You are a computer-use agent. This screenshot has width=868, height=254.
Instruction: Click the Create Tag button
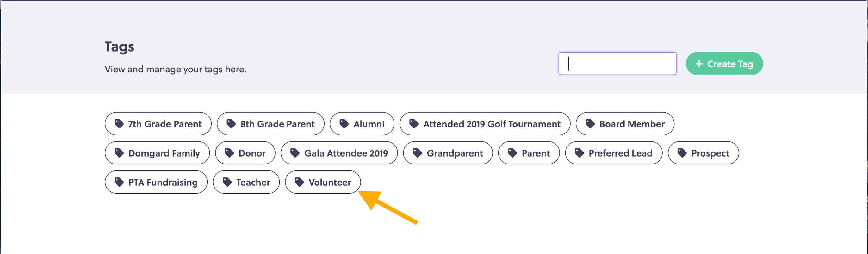(x=724, y=64)
